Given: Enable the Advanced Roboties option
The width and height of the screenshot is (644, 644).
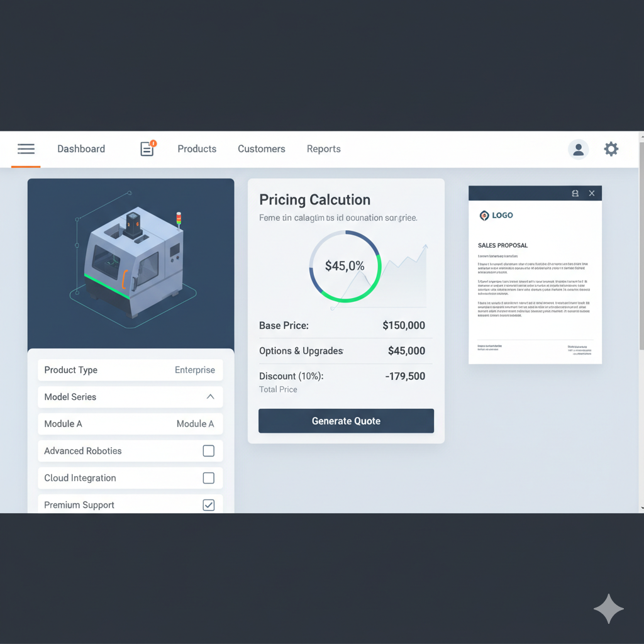Looking at the screenshot, I should pos(208,450).
